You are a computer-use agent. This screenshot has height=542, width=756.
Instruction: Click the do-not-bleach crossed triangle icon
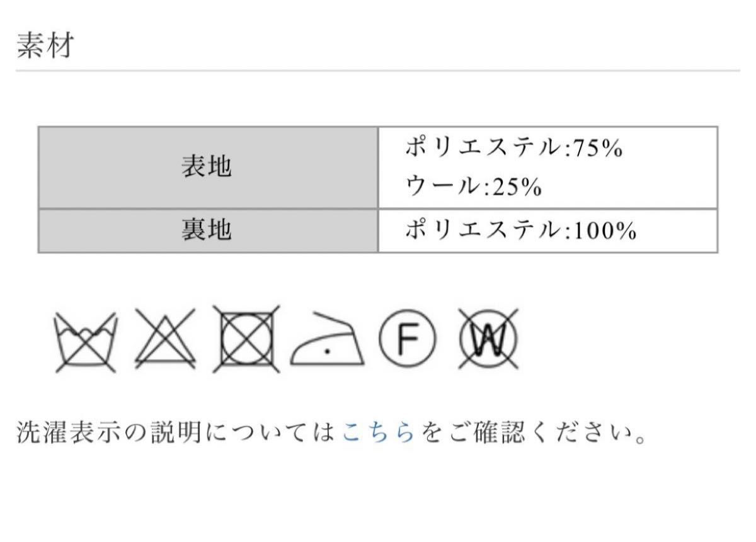pos(165,340)
